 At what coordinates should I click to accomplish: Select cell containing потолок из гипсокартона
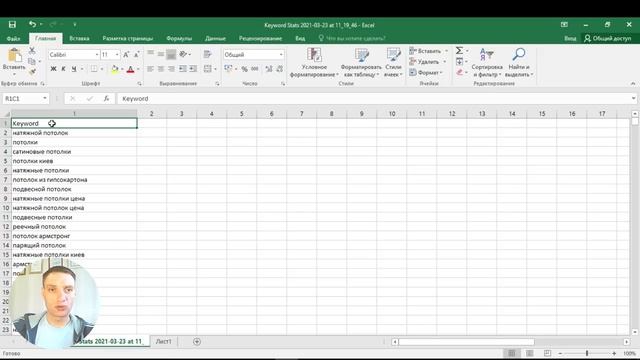pyautogui.click(x=74, y=180)
